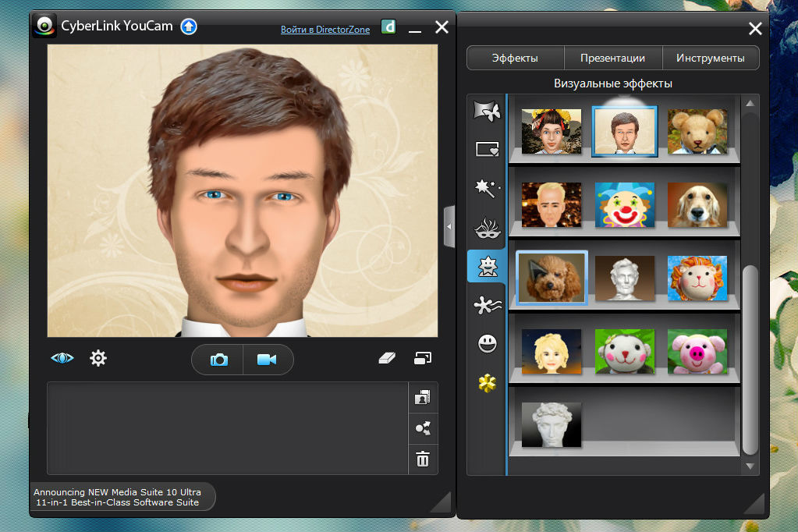Select the yellow flower favorites icon
The height and width of the screenshot is (532, 798).
pyautogui.click(x=487, y=383)
